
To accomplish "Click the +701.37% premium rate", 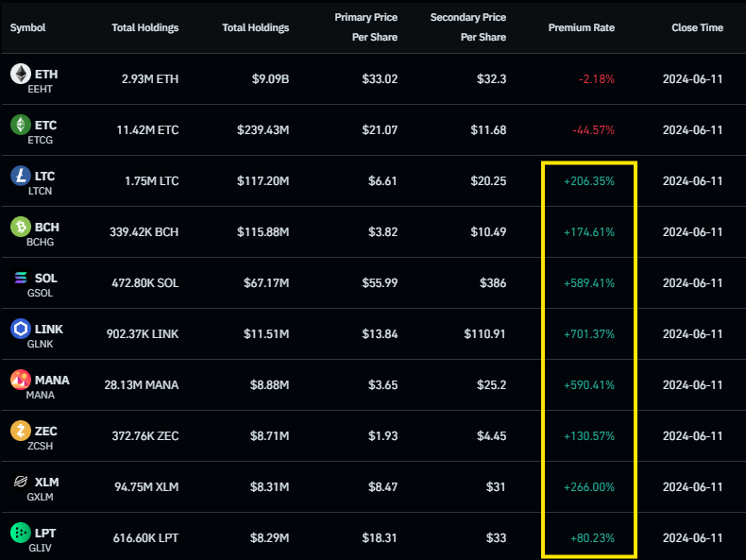I will click(x=589, y=334).
